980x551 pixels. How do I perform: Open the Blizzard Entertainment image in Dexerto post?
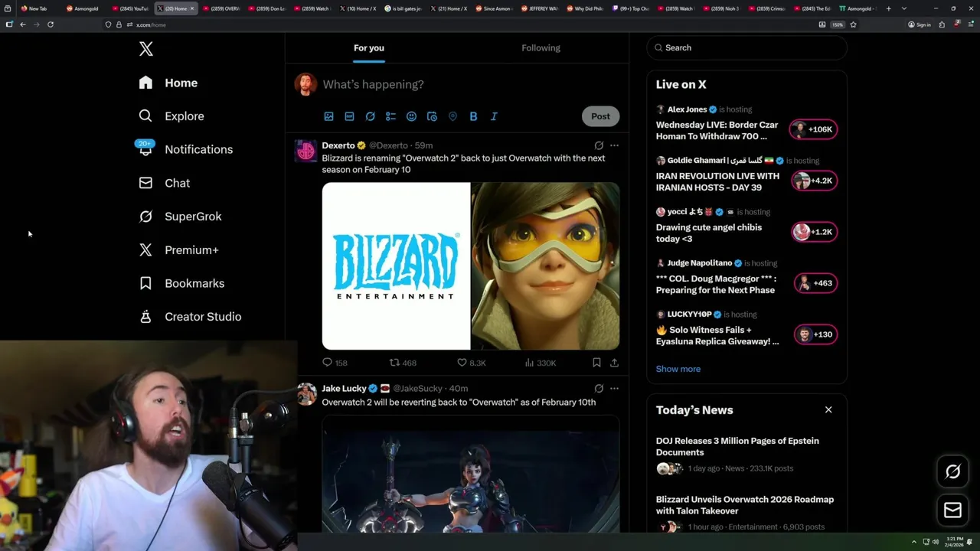pyautogui.click(x=396, y=266)
